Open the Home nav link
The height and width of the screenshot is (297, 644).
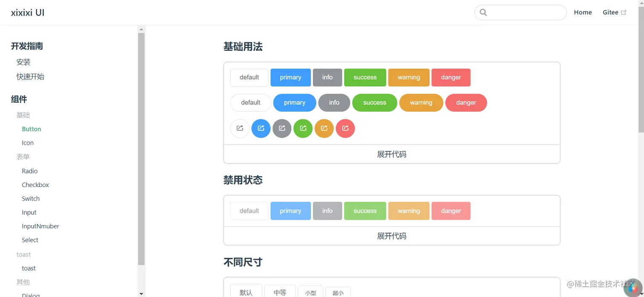pyautogui.click(x=583, y=12)
